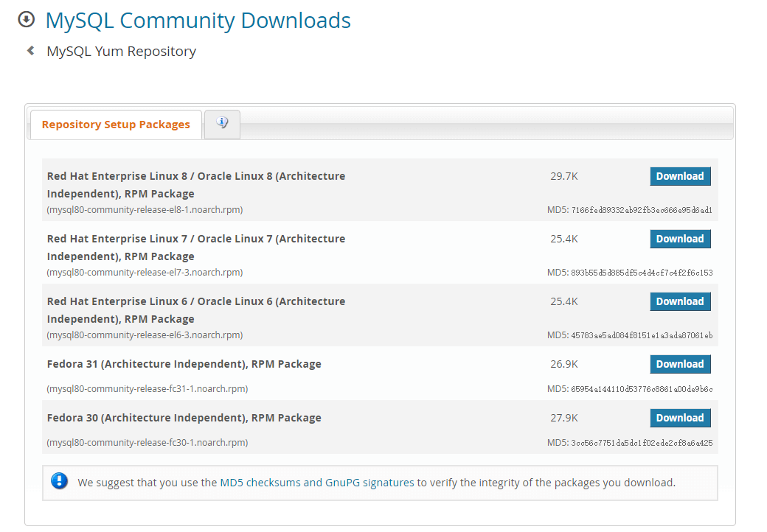
Task: Click the download circle icon beside page title
Action: [x=27, y=20]
